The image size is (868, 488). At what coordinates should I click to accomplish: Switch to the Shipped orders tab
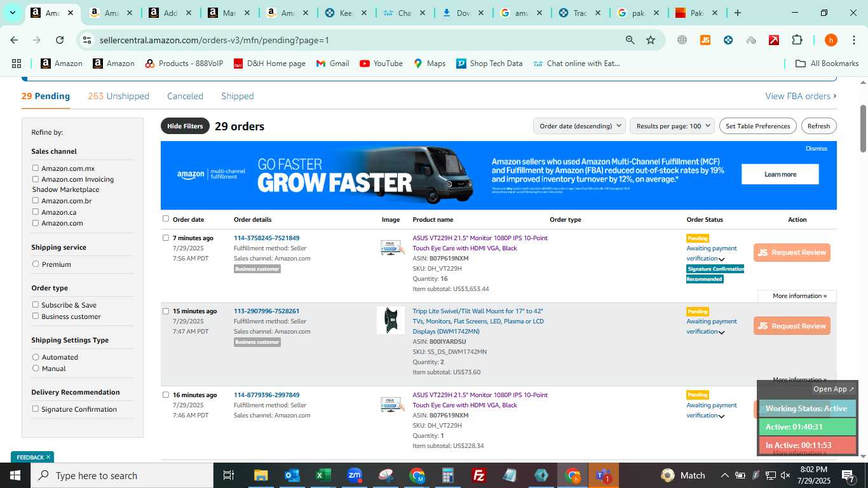(238, 96)
